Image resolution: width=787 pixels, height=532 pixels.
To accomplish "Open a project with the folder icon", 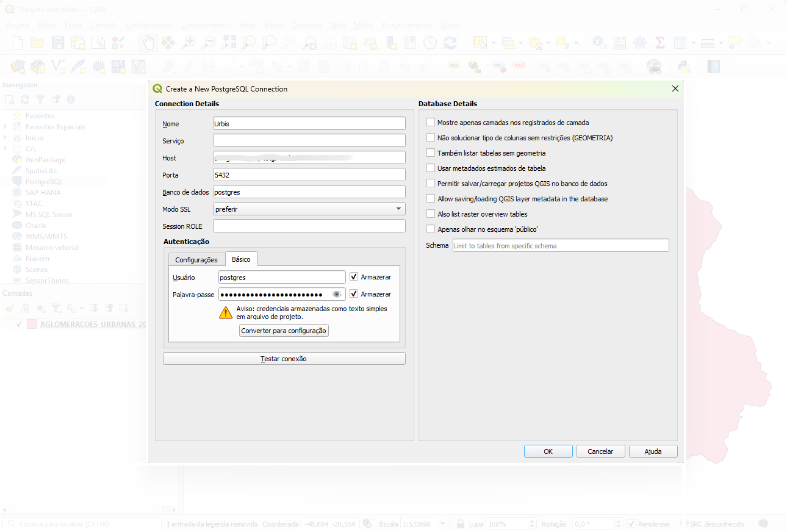I will coord(38,43).
